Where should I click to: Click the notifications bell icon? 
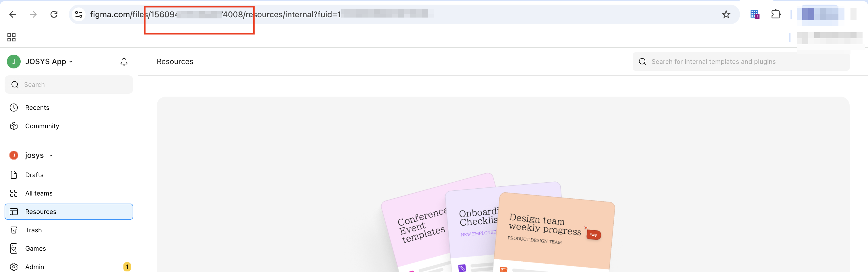(124, 62)
